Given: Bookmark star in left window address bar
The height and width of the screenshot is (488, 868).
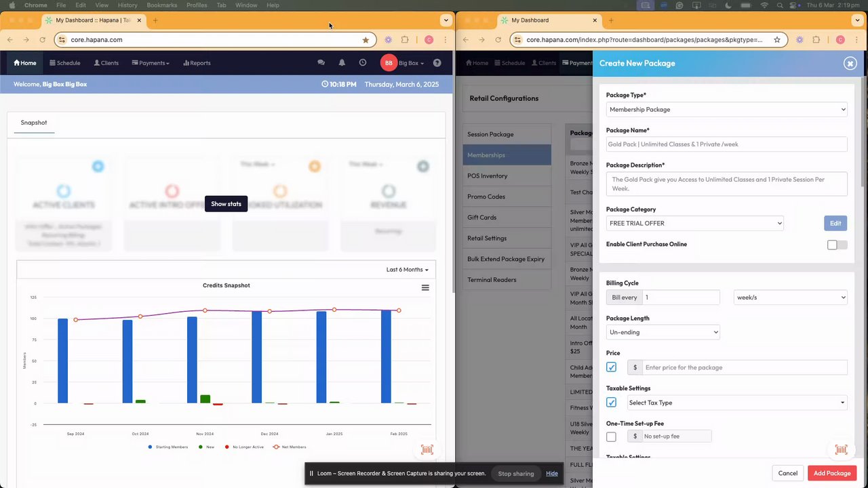Looking at the screenshot, I should pos(366,40).
